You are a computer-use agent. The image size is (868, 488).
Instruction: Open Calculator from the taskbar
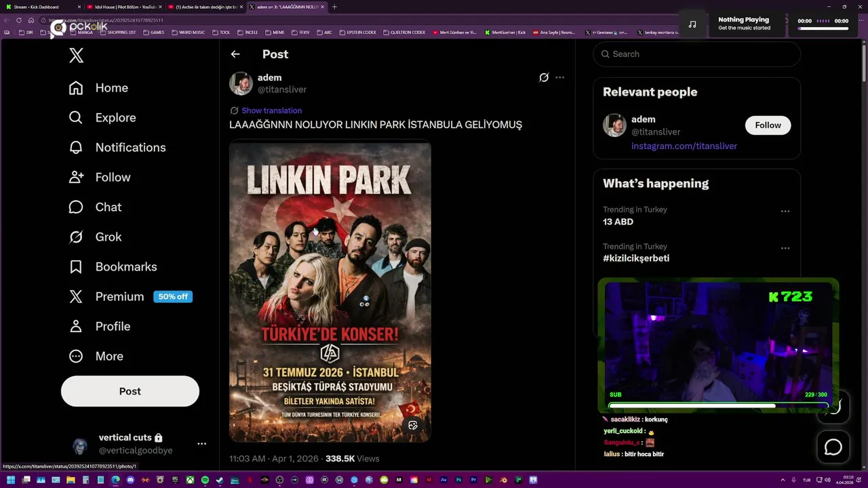click(x=85, y=480)
